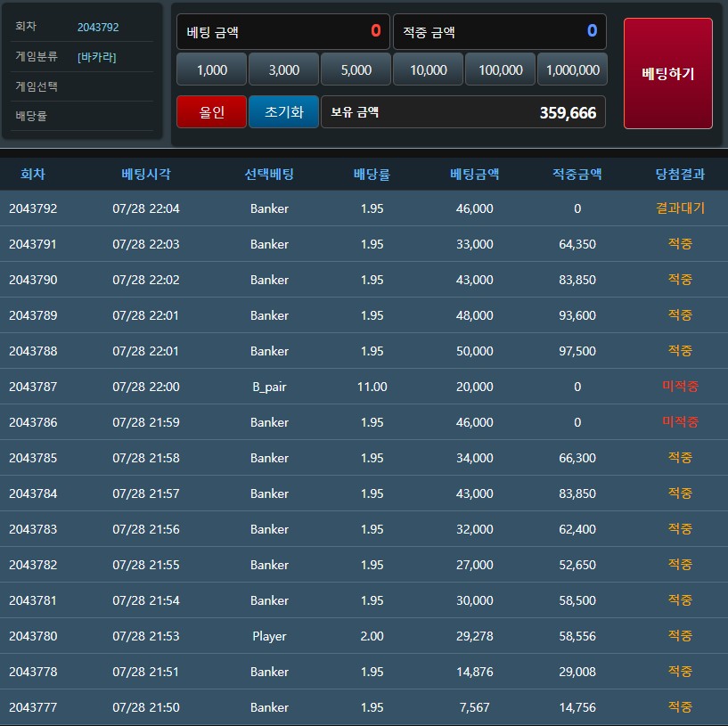Click table cell with round 2043792
The width and height of the screenshot is (728, 726).
point(33,208)
